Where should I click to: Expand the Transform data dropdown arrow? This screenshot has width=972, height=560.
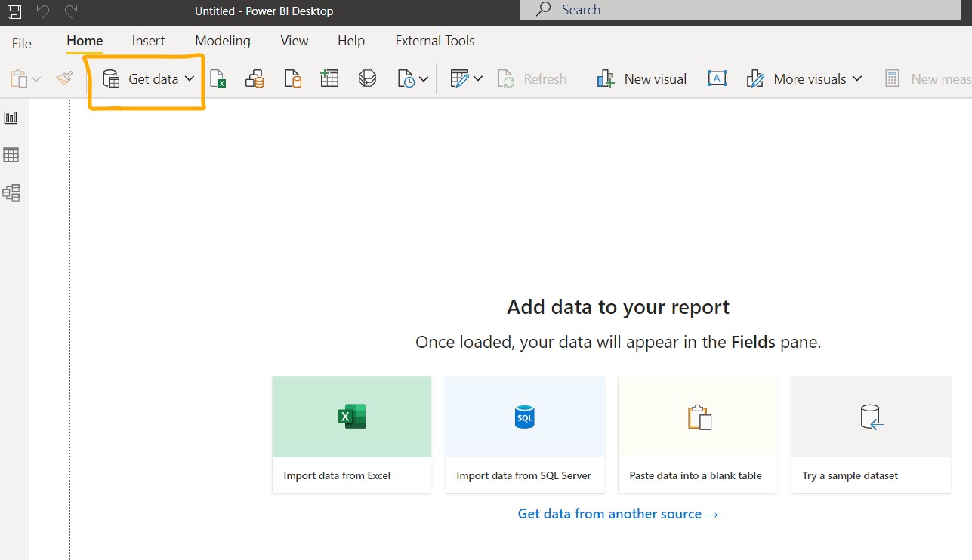[x=478, y=78]
